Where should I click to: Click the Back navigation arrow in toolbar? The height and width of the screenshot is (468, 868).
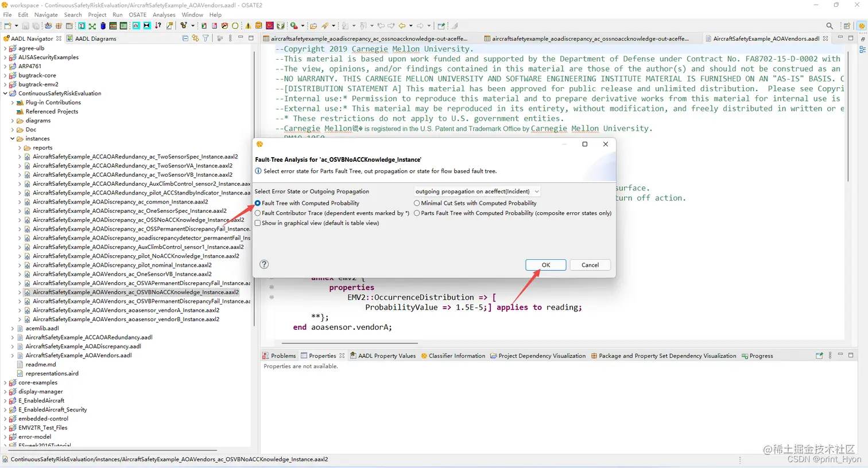click(x=402, y=26)
